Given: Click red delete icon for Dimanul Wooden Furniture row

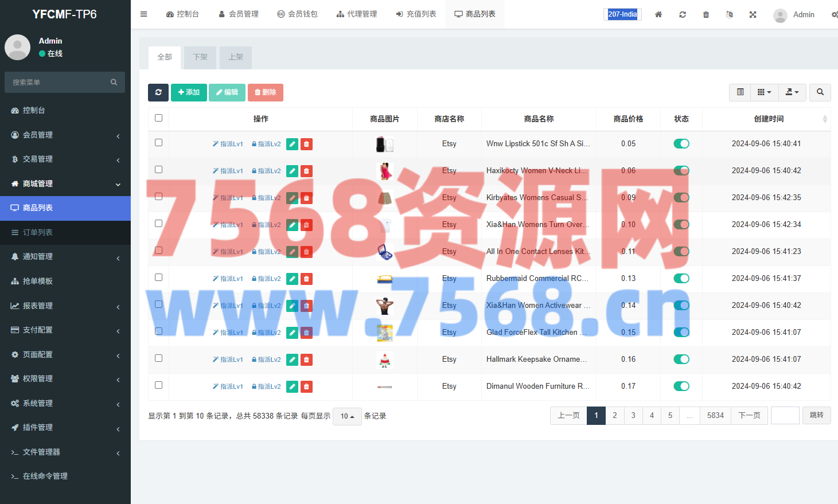Looking at the screenshot, I should pyautogui.click(x=307, y=386).
